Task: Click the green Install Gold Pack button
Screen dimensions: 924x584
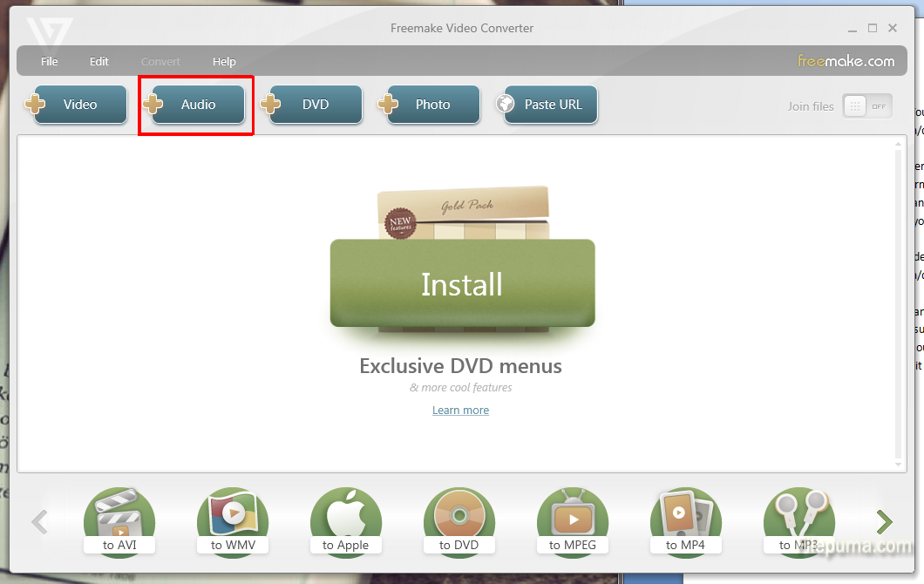Action: (462, 284)
